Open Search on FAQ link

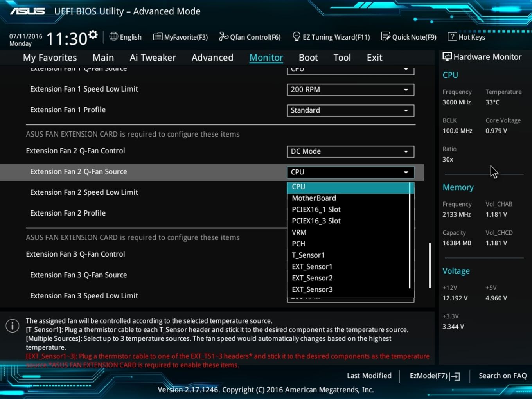coord(503,376)
